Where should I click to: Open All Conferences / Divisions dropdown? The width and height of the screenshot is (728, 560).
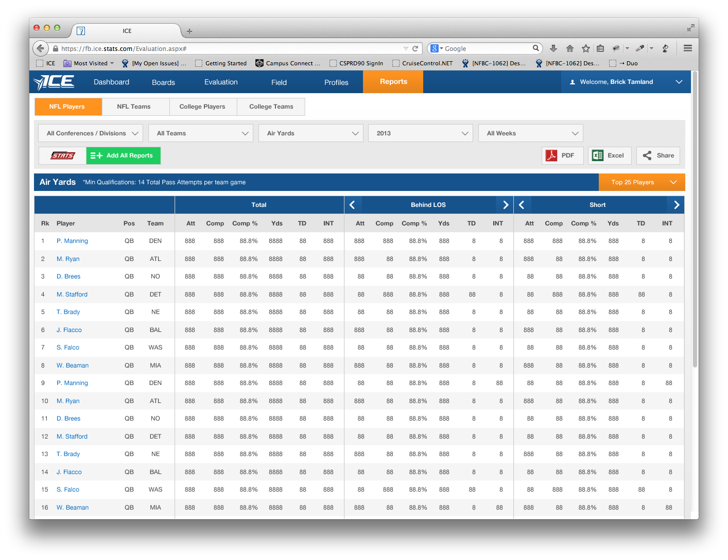(x=91, y=133)
